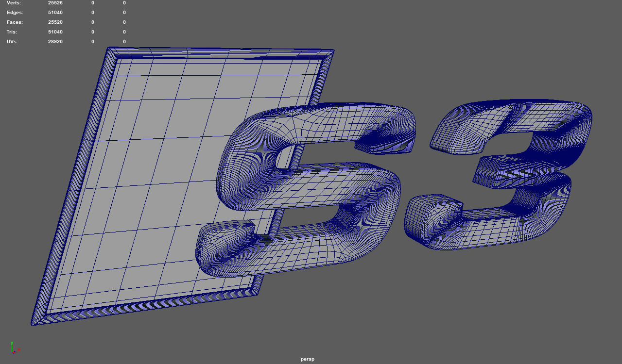Click the Verts label in HUD
Image resolution: width=622 pixels, height=364 pixels.
[14, 3]
